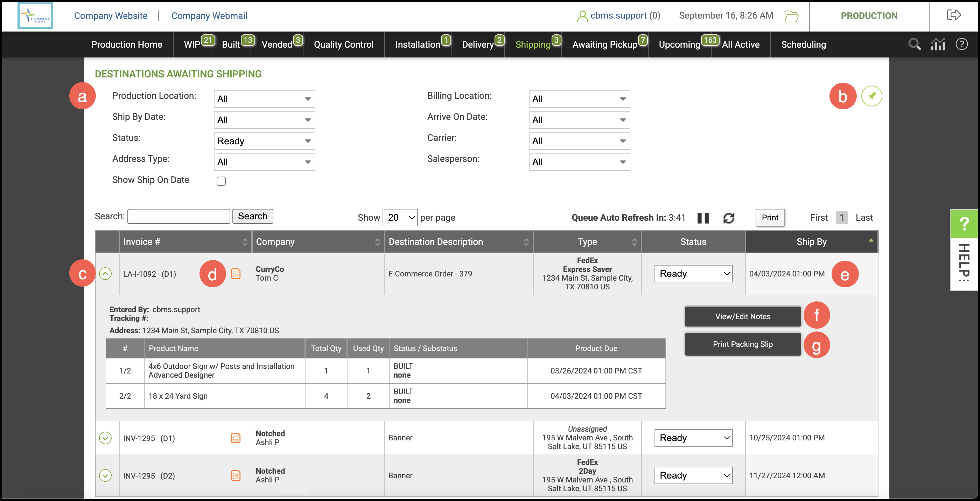Click the Print Packing Slip button

pyautogui.click(x=742, y=344)
